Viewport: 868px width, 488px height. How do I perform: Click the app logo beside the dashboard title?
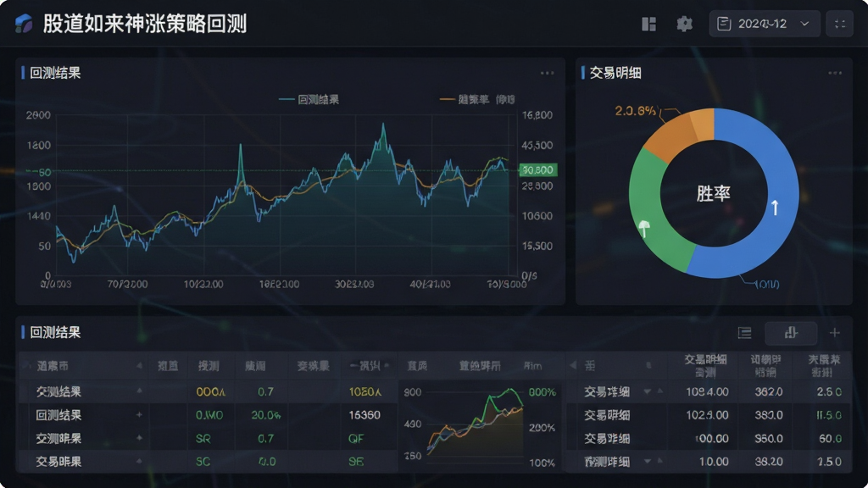(x=23, y=24)
